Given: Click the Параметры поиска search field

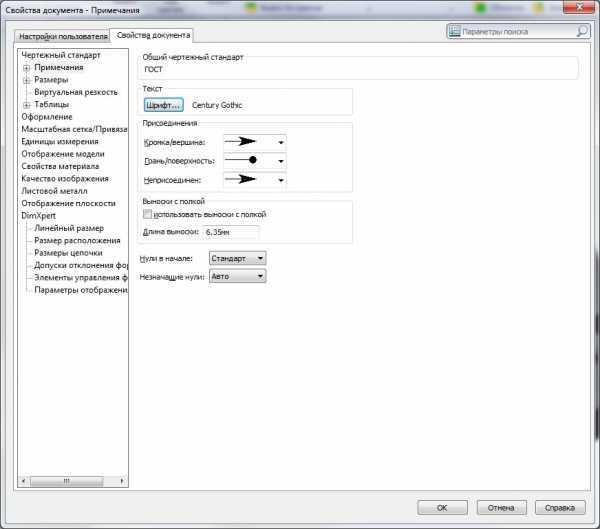Looking at the screenshot, I should click(518, 31).
